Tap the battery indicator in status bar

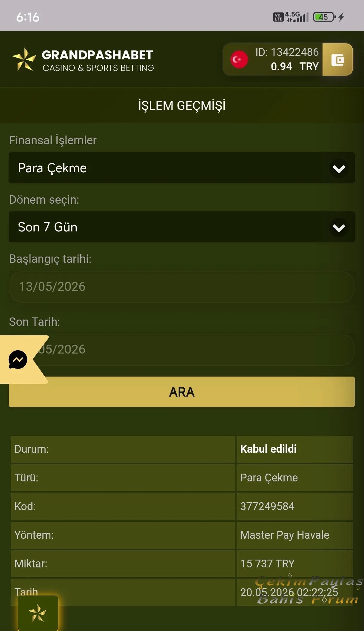[325, 17]
